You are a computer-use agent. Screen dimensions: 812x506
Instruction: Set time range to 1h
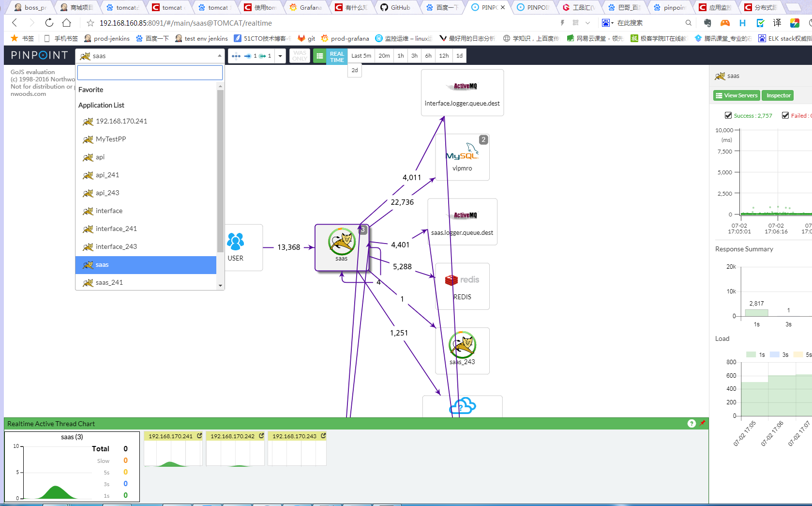click(401, 56)
